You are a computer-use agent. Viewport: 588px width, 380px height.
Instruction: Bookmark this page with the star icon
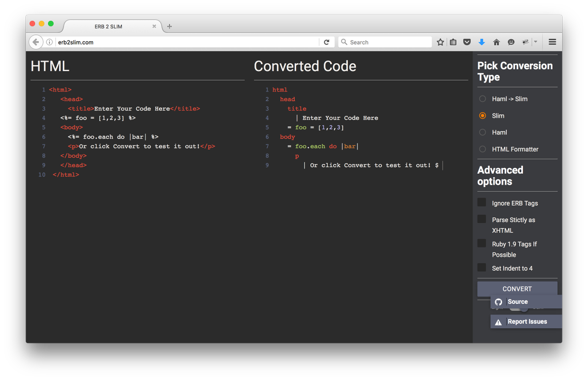[x=440, y=42]
